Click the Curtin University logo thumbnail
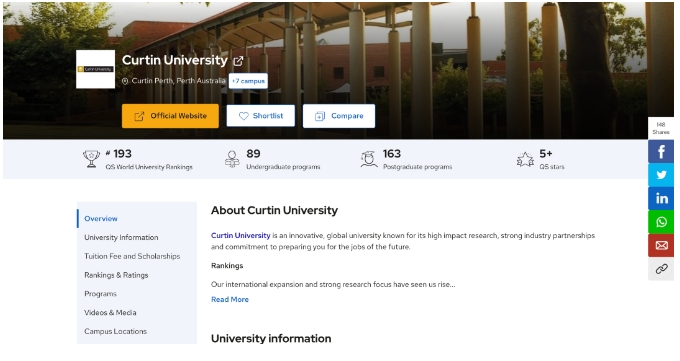The image size is (680, 361). [x=95, y=69]
